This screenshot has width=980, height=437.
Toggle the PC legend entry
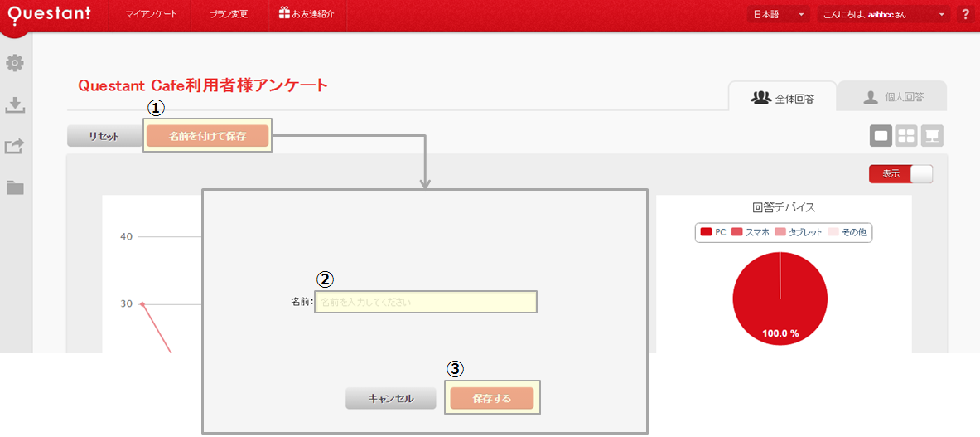712,232
